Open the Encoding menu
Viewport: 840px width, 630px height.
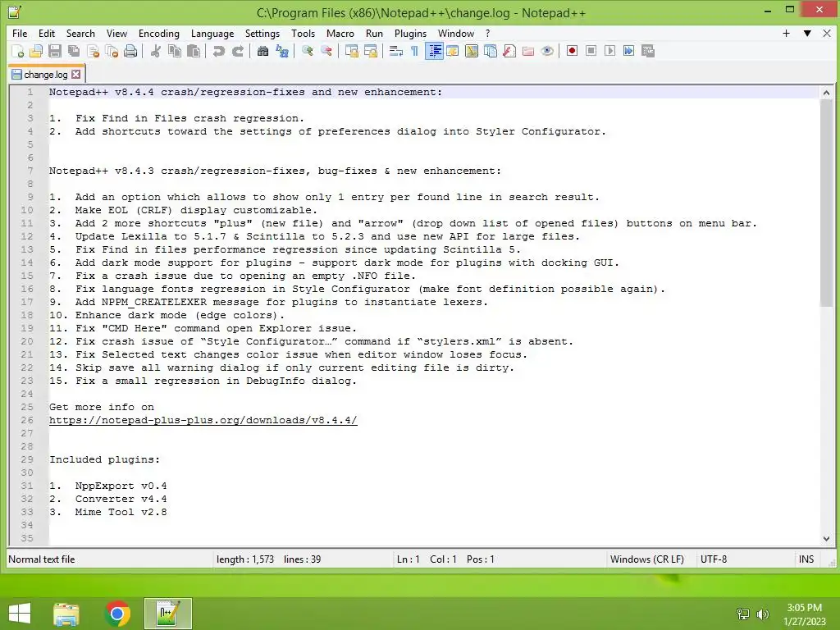pyautogui.click(x=158, y=33)
